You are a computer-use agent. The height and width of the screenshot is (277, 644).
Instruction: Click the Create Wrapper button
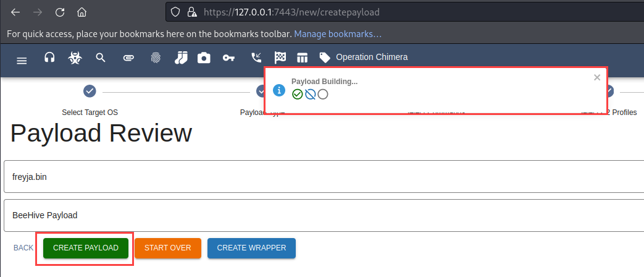coord(251,248)
